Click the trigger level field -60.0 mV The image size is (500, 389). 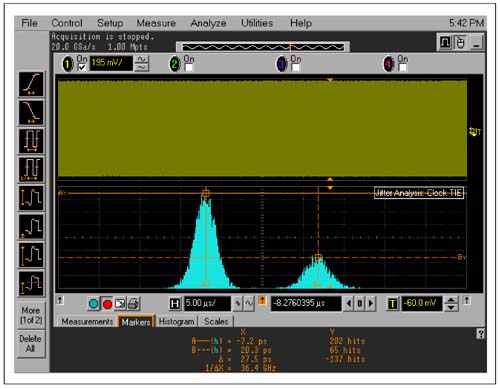[422, 304]
